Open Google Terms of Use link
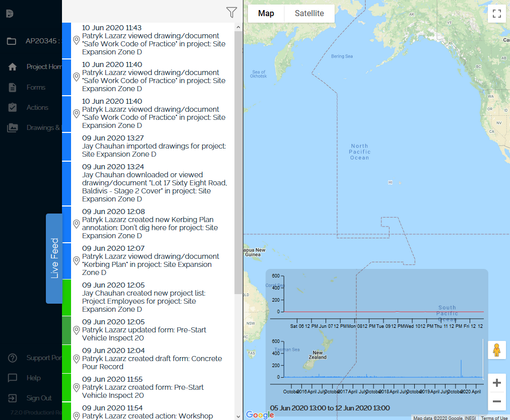 [494, 417]
